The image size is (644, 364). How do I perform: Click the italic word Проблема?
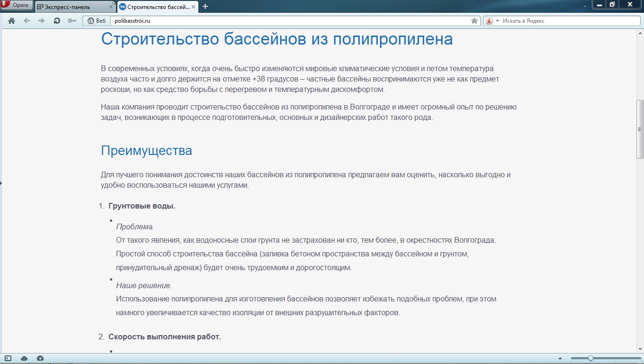click(135, 227)
